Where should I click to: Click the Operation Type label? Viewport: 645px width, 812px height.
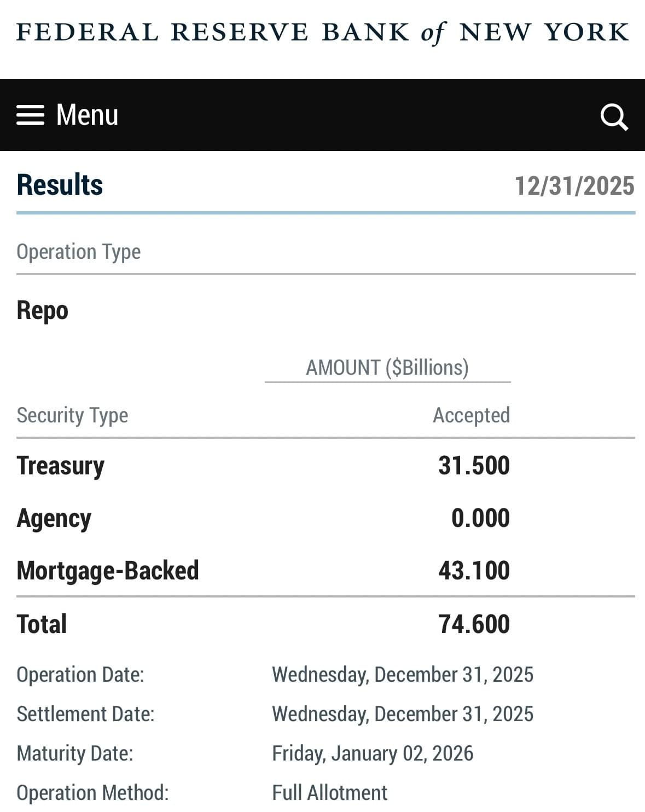pyautogui.click(x=78, y=252)
